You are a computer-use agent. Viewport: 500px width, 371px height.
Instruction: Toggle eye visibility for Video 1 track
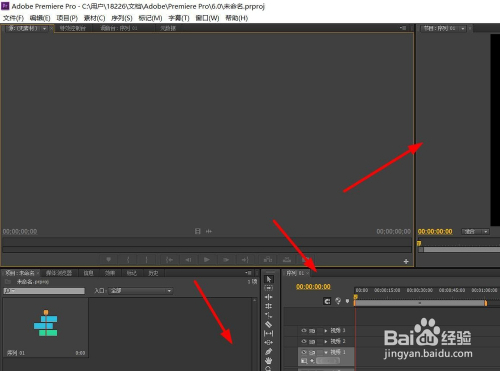304,352
